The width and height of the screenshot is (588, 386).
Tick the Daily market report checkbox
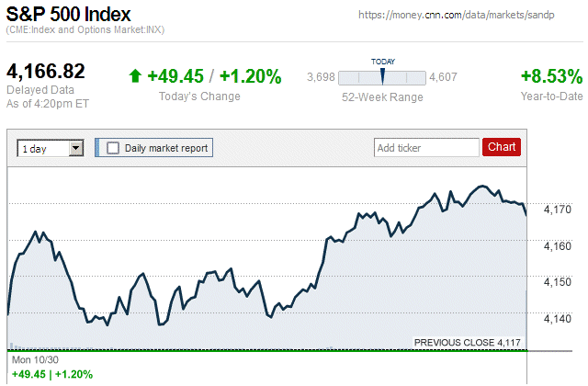pyautogui.click(x=113, y=147)
